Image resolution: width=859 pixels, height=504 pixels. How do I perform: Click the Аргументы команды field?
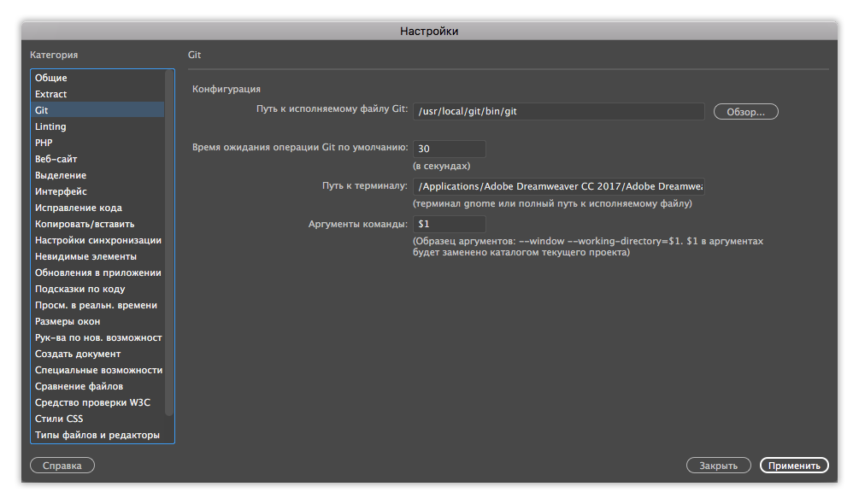[449, 223]
